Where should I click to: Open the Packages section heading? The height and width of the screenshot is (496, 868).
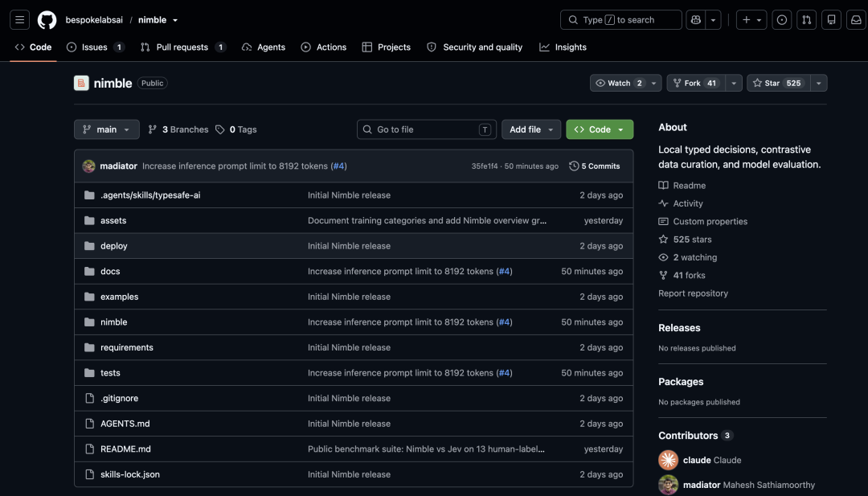(681, 382)
